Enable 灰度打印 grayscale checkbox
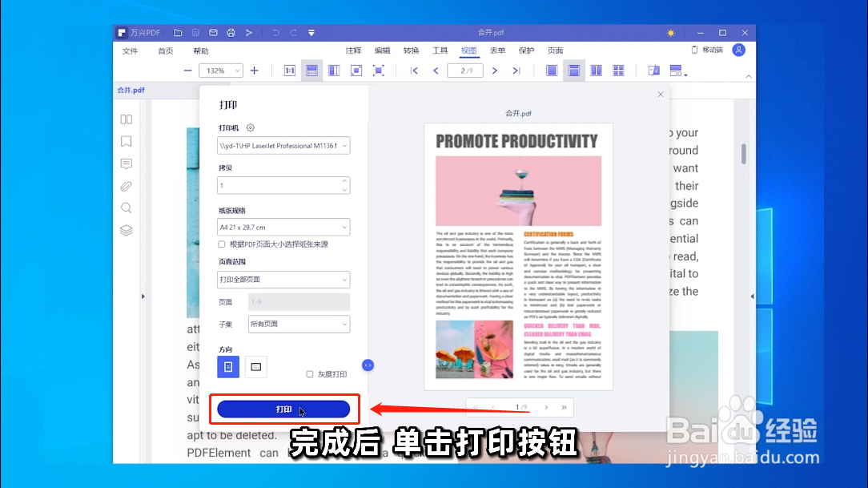This screenshot has height=488, width=868. point(309,374)
